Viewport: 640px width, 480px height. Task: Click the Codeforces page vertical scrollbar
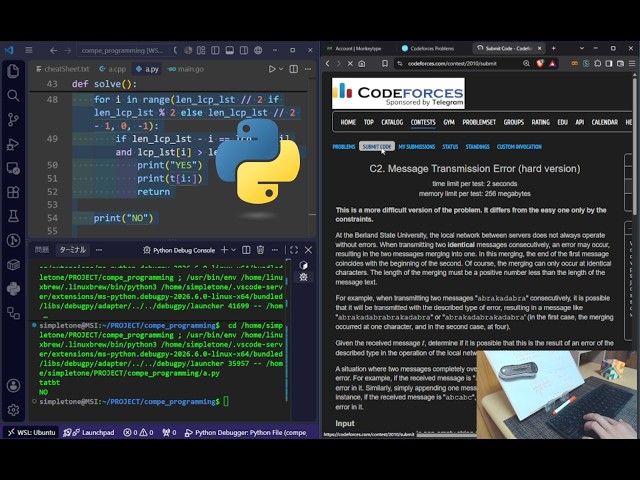point(635,147)
